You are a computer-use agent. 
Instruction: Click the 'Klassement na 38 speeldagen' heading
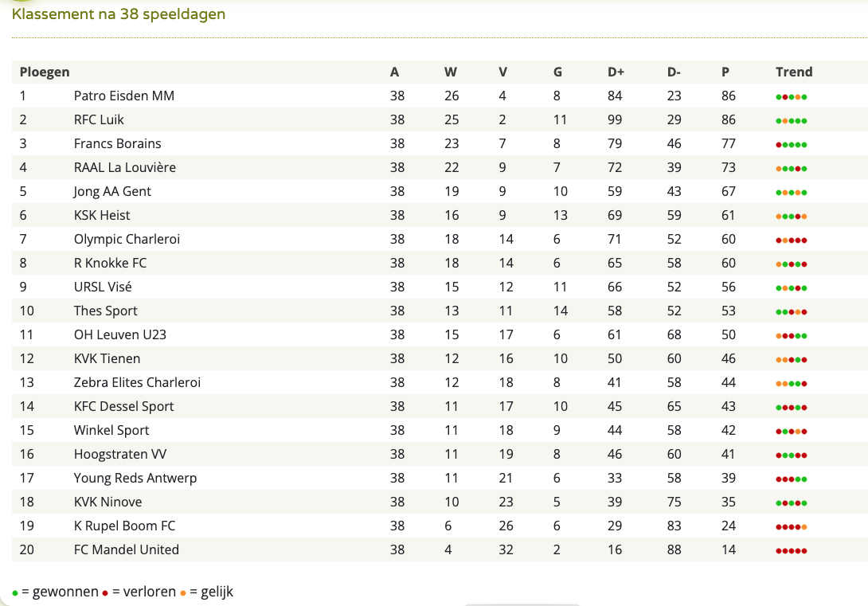click(x=119, y=14)
